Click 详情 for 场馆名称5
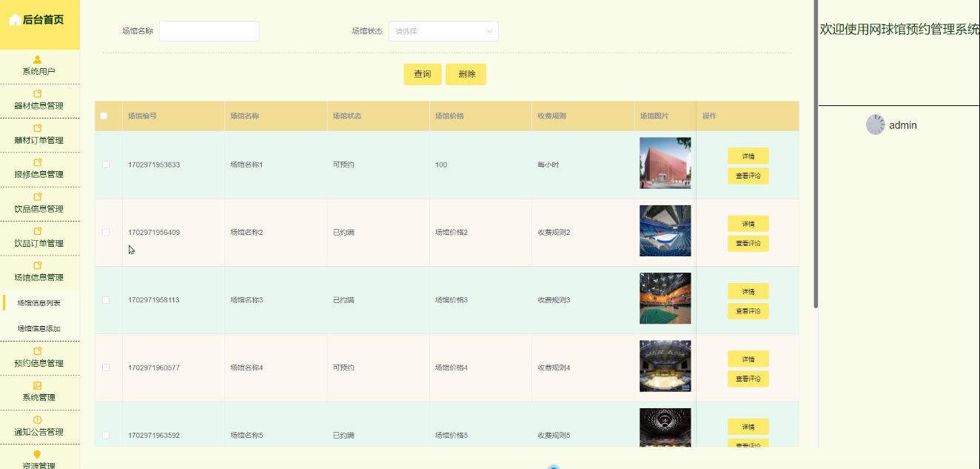Viewport: 980px width, 469px height. 748,427
